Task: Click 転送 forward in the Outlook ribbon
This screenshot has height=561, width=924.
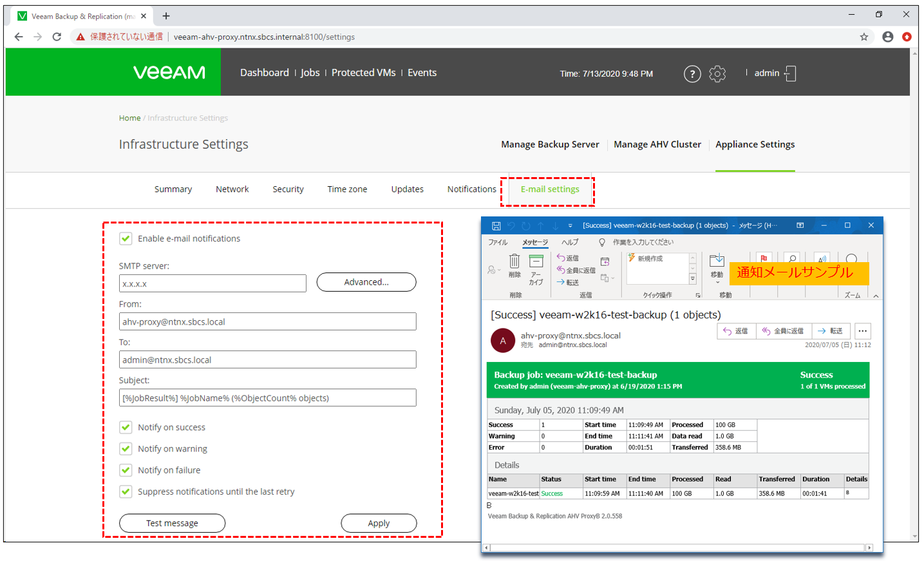Action: pos(568,282)
